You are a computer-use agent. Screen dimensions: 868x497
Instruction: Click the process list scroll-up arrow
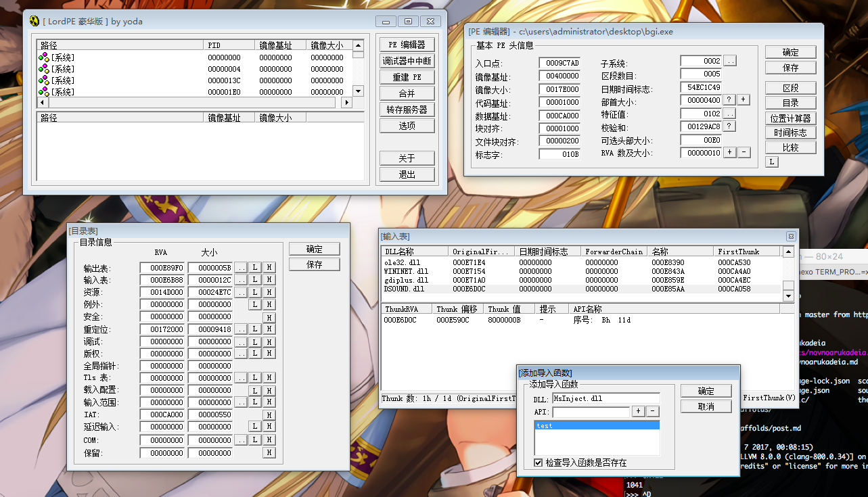pos(359,46)
